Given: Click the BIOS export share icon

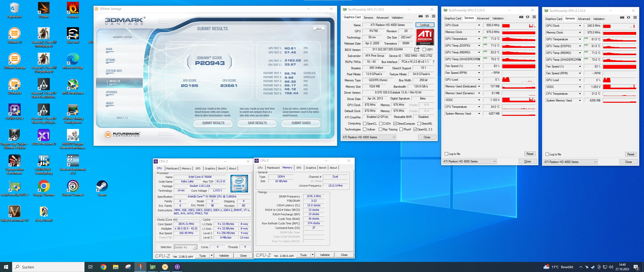Looking at the screenshot, I should 417,49.
